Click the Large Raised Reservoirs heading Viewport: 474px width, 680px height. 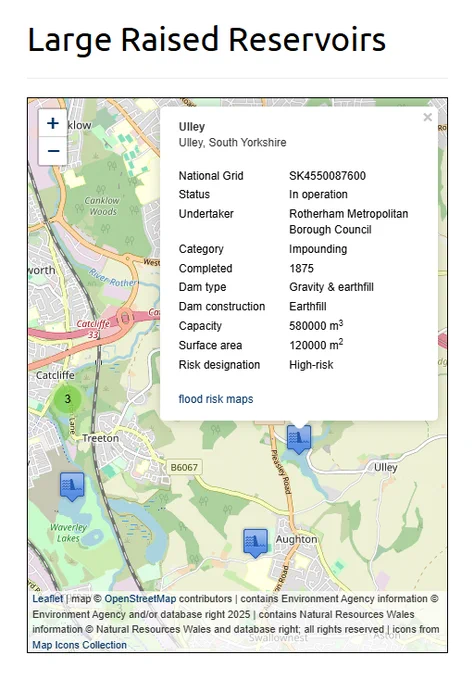207,40
